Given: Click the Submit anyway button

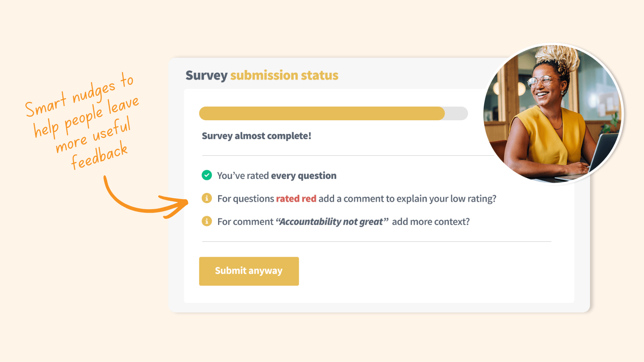Looking at the screenshot, I should 249,271.
